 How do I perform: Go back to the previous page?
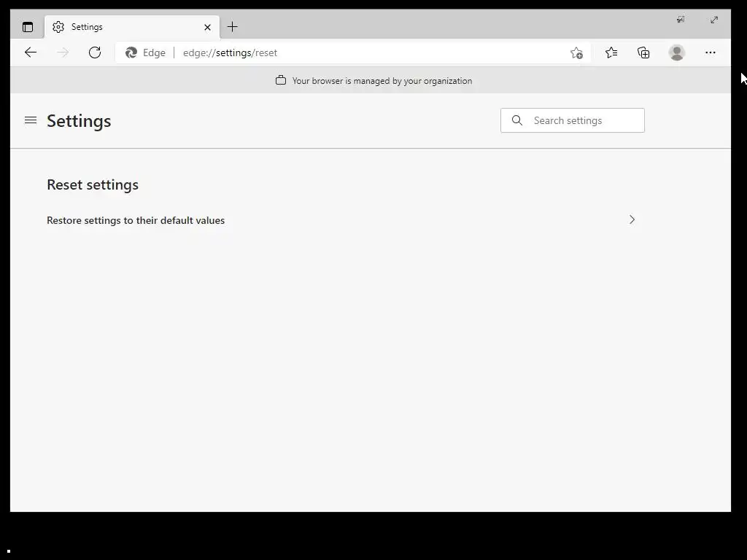[31, 52]
